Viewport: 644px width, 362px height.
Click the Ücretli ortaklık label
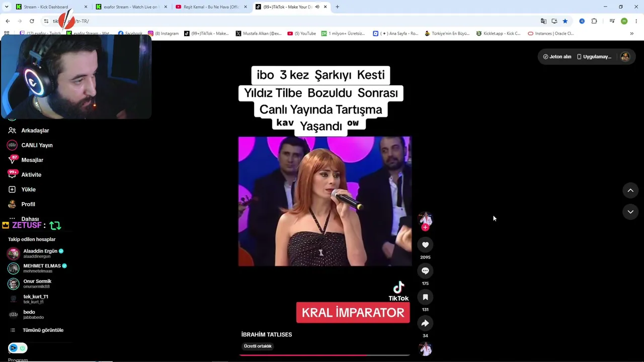point(258,346)
